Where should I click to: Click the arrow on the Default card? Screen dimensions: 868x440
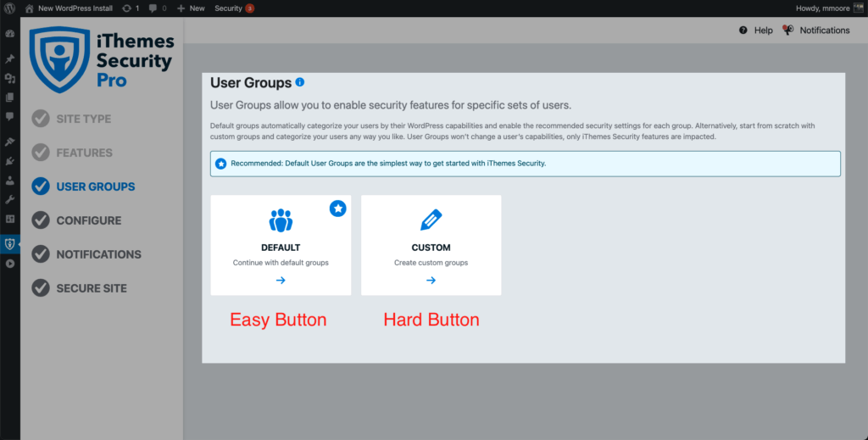click(x=281, y=281)
